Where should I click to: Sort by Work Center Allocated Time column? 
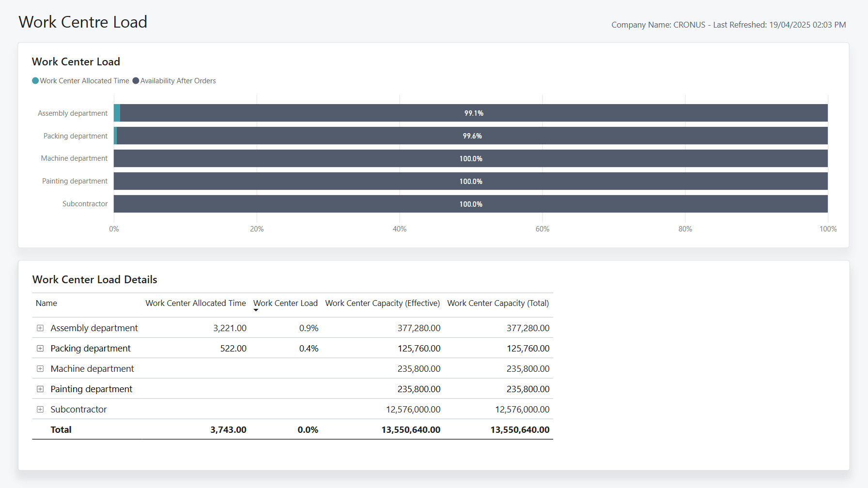click(x=195, y=303)
